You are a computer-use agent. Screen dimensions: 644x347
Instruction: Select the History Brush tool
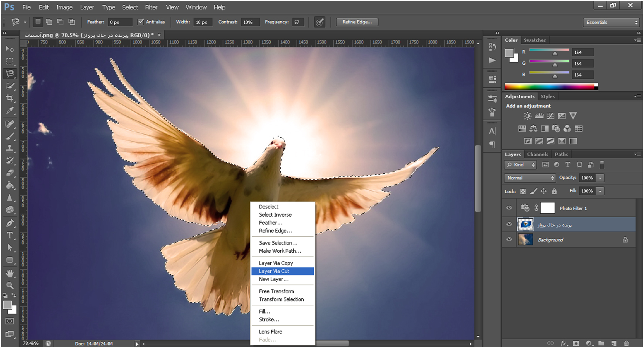point(10,161)
